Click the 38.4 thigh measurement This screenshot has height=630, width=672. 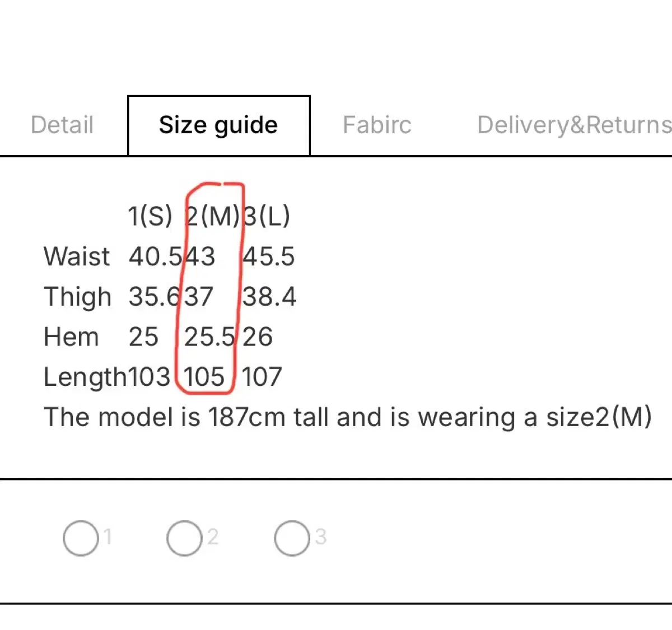pyautogui.click(x=269, y=297)
